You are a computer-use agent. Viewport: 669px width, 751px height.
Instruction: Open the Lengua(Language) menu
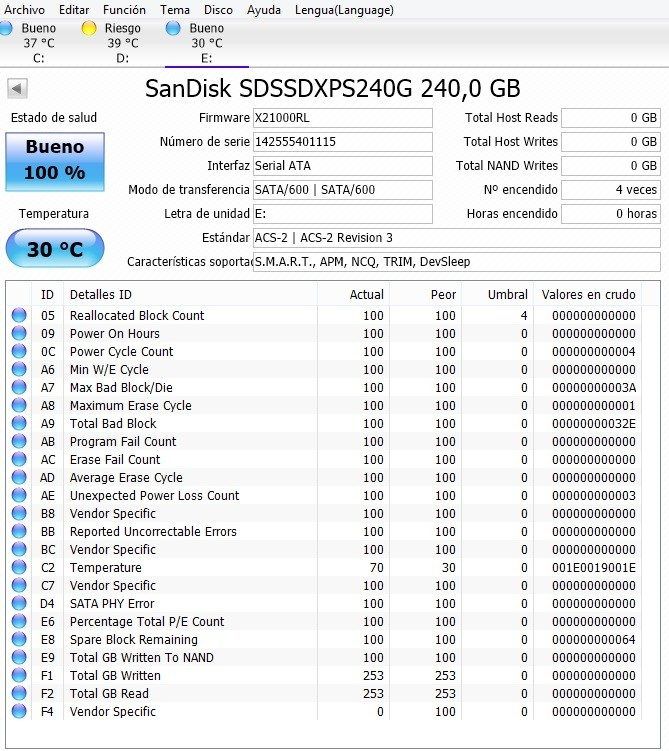(344, 10)
